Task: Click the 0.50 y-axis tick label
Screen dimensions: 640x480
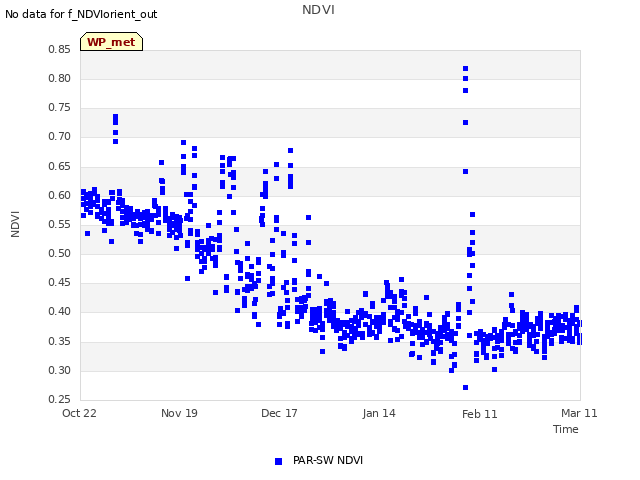Action: [x=60, y=253]
